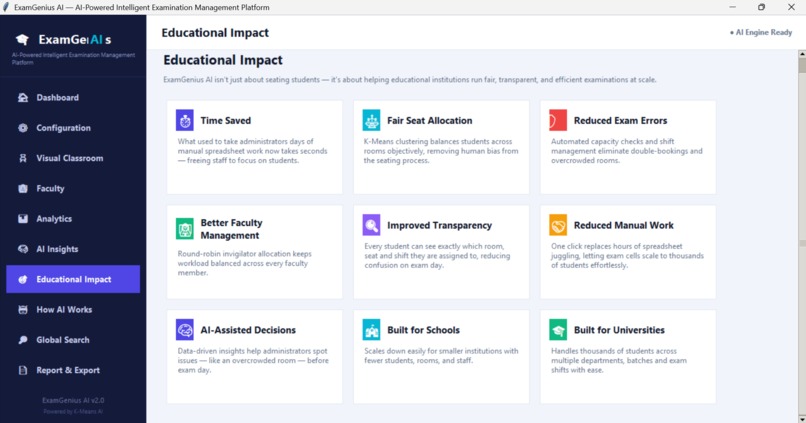Click the K-Means clustering description text
Image resolution: width=806 pixels, height=423 pixels.
[441, 151]
